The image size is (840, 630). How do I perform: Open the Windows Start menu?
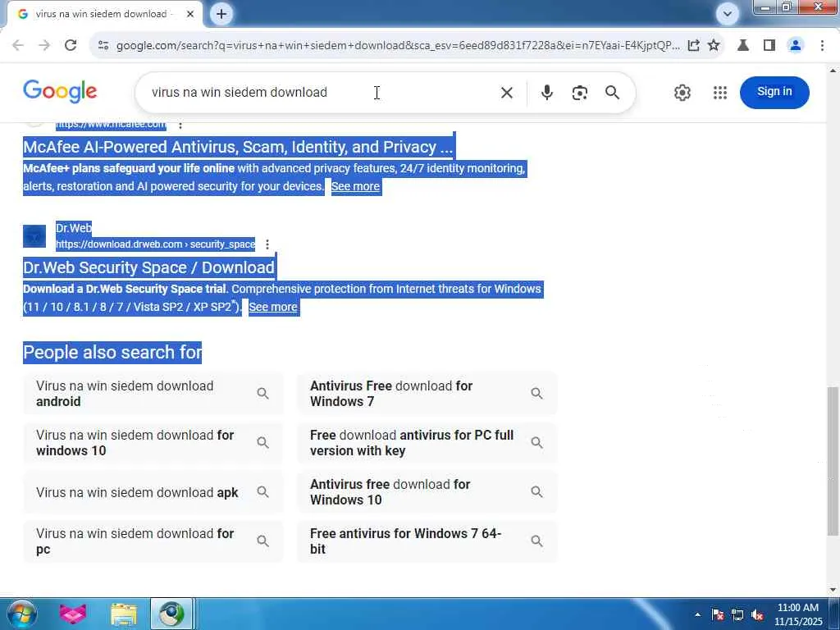tap(21, 614)
